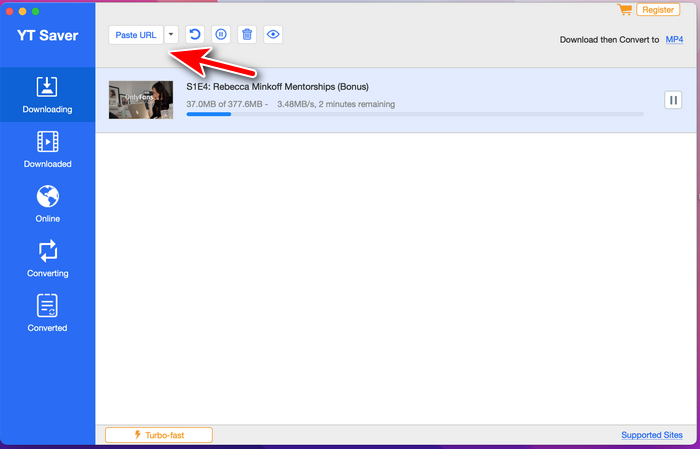Image resolution: width=700 pixels, height=449 pixels.
Task: Click the yellow minimize window button
Action: [22, 11]
